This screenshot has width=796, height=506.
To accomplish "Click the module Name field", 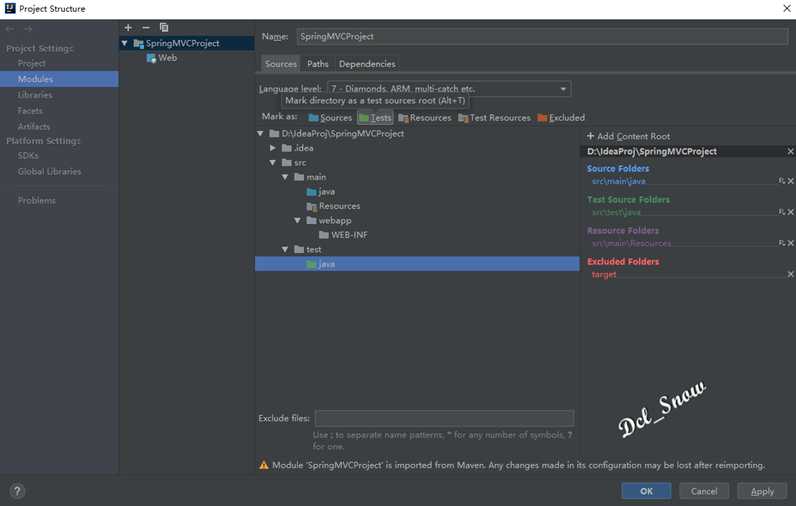I will click(542, 37).
